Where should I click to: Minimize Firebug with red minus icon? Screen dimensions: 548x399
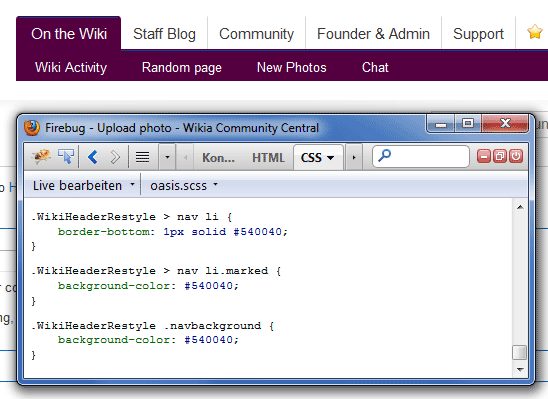pyautogui.click(x=484, y=157)
